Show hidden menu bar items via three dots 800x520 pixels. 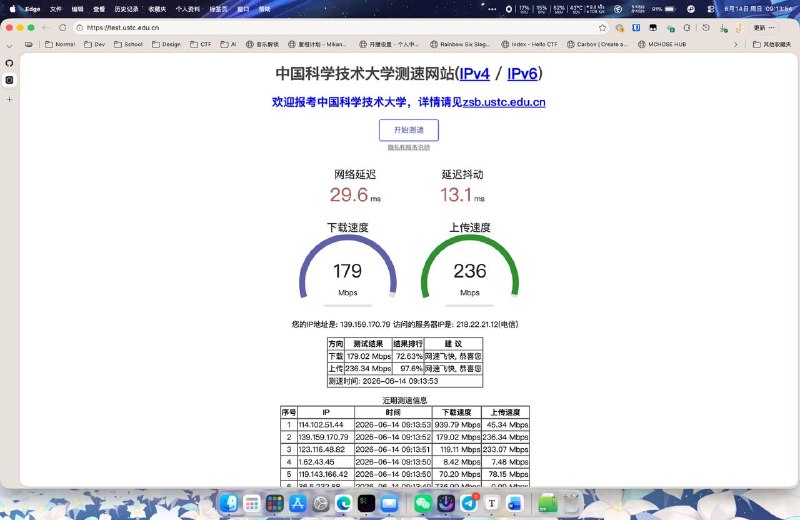492,9
